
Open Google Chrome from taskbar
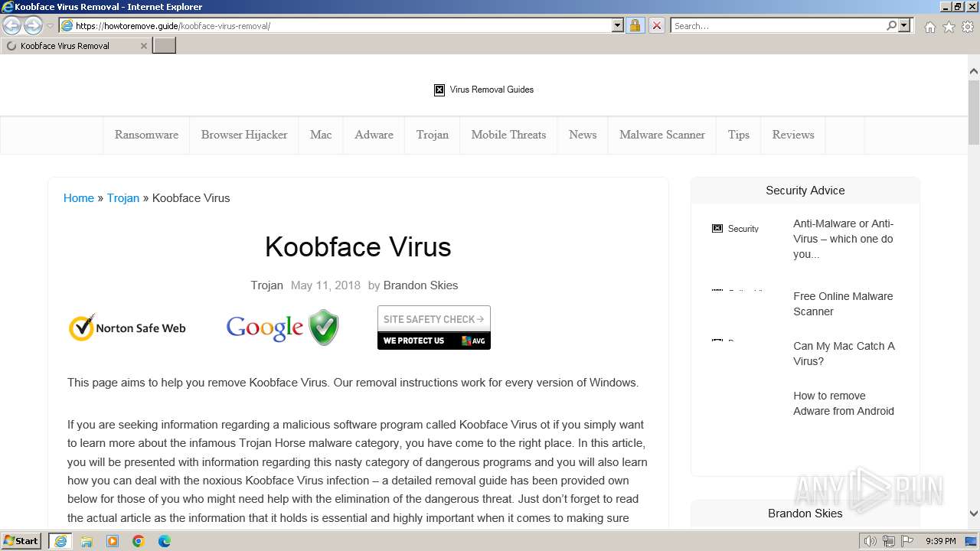tap(139, 541)
